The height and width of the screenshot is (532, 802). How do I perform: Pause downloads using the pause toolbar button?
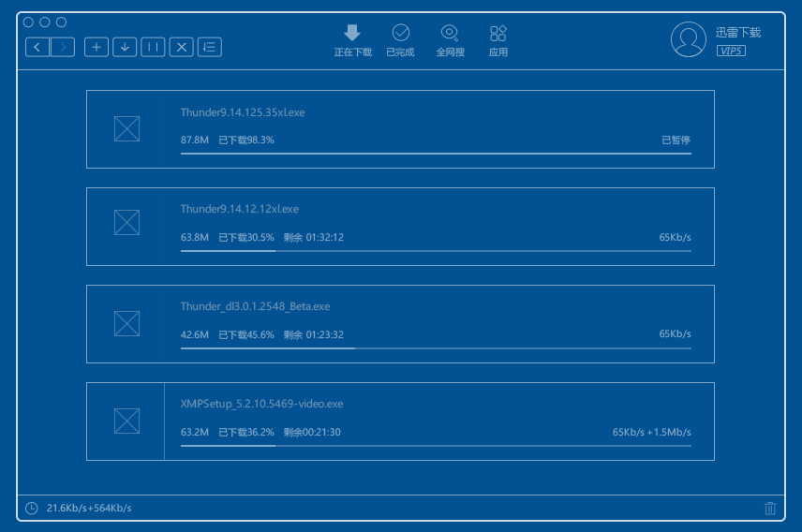click(153, 47)
